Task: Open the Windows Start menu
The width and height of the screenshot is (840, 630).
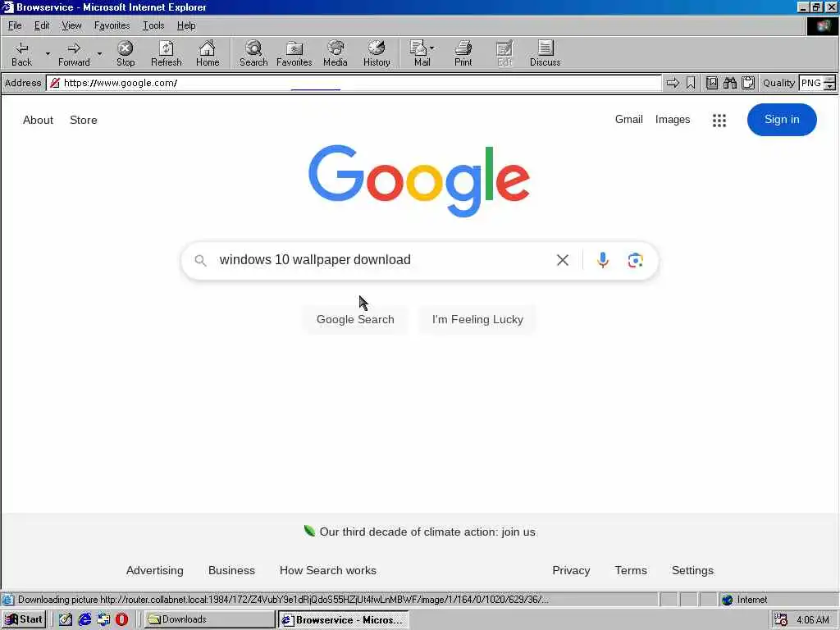Action: (x=24, y=619)
